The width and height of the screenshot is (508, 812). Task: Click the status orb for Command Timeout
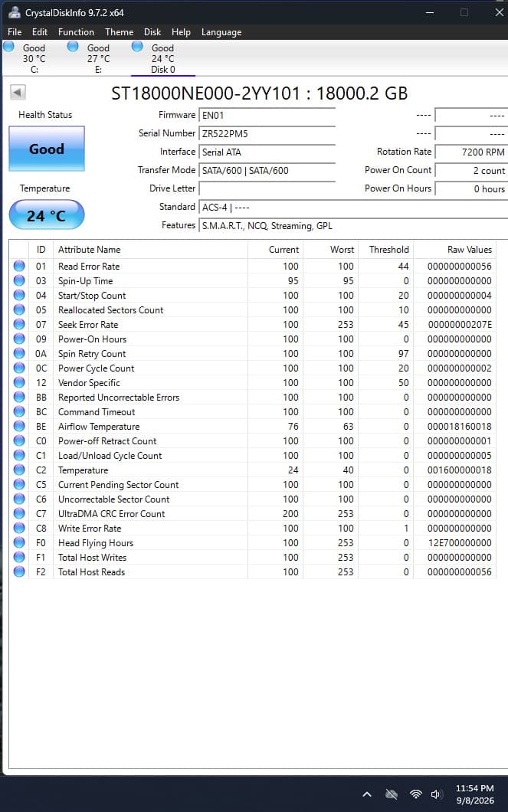(x=19, y=411)
